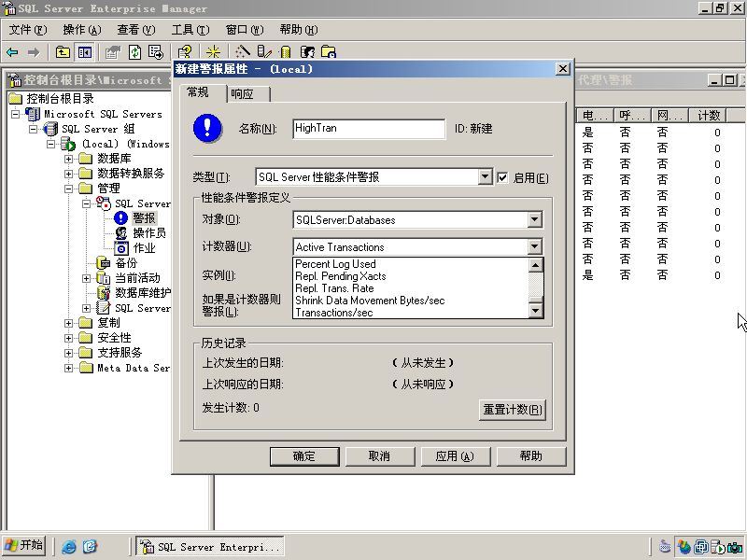Click the counter list scroll-down arrow
The width and height of the screenshot is (747, 560).
(535, 311)
